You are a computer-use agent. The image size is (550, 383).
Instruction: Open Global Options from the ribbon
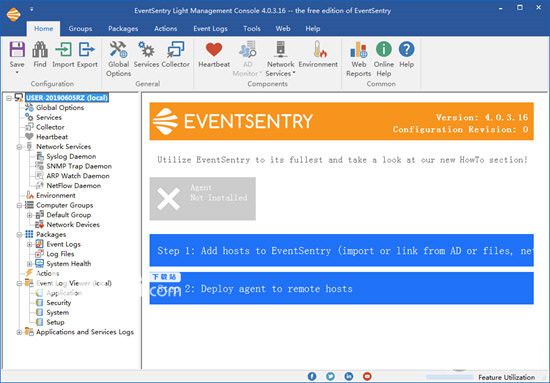click(119, 49)
